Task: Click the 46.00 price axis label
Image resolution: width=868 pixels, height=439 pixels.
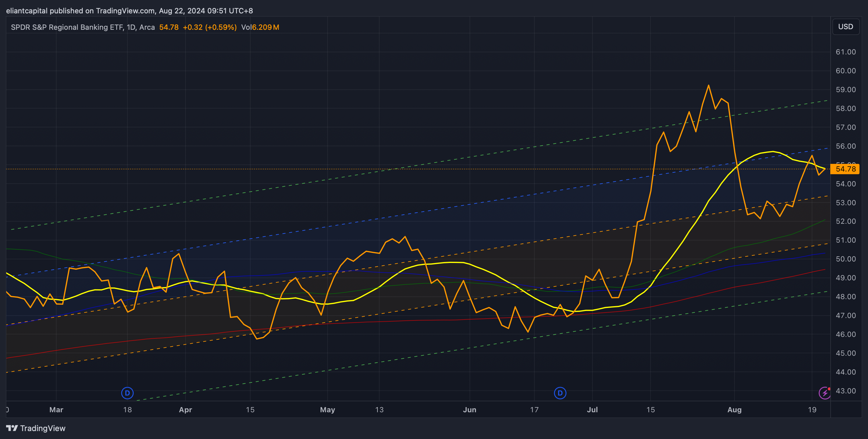Action: 846,334
